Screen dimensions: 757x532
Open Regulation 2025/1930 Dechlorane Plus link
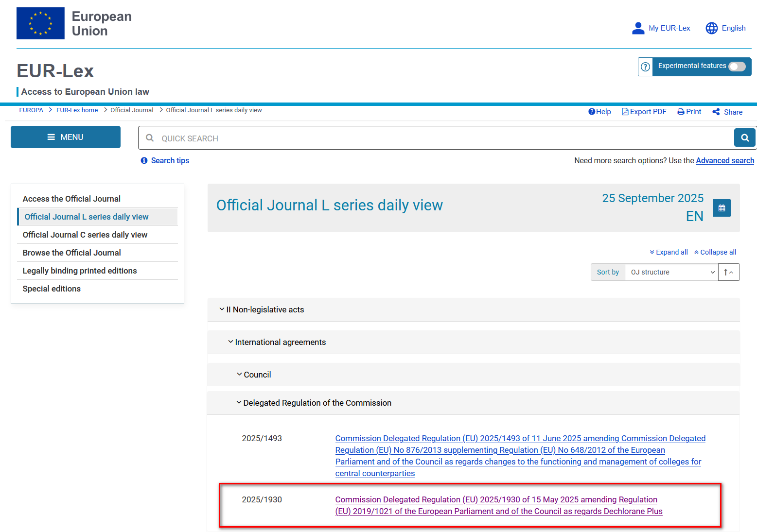[499, 505]
